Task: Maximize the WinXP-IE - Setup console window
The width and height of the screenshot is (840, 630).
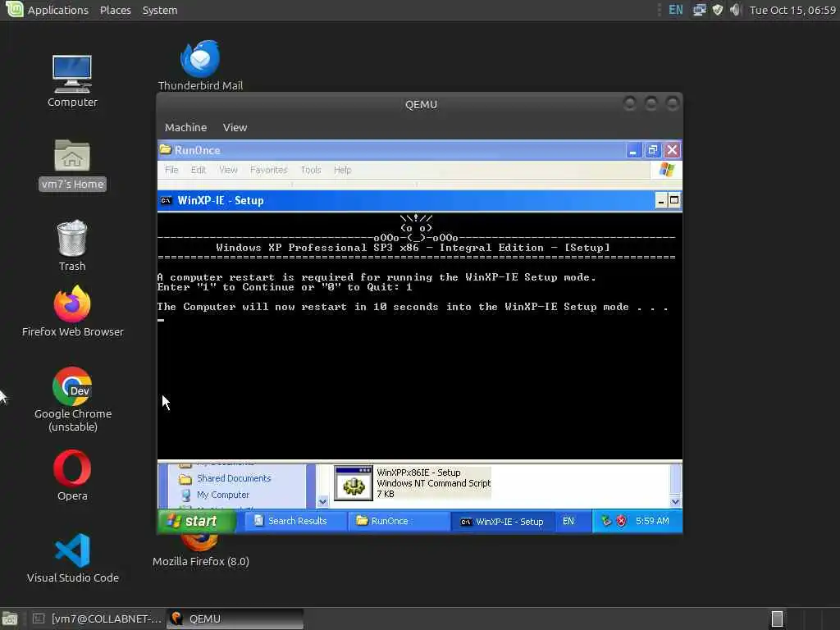Action: [674, 201]
